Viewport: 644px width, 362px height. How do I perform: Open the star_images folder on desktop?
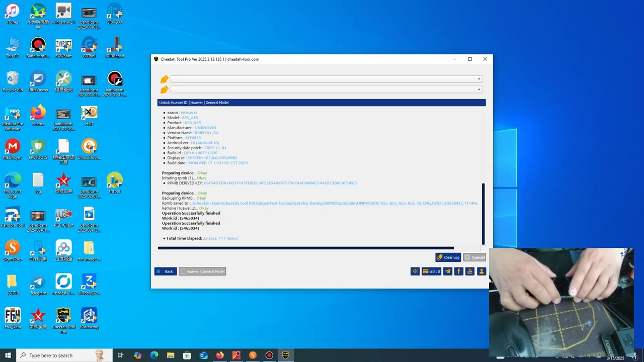coord(89,251)
